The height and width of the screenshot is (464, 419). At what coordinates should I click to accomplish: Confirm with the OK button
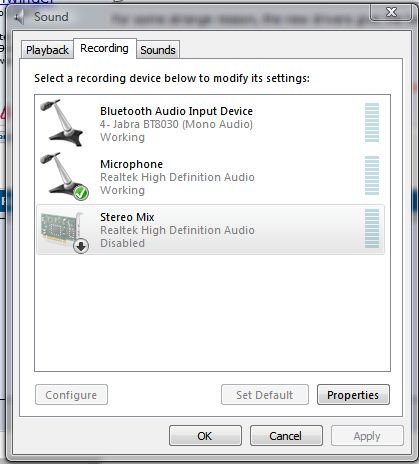point(205,436)
